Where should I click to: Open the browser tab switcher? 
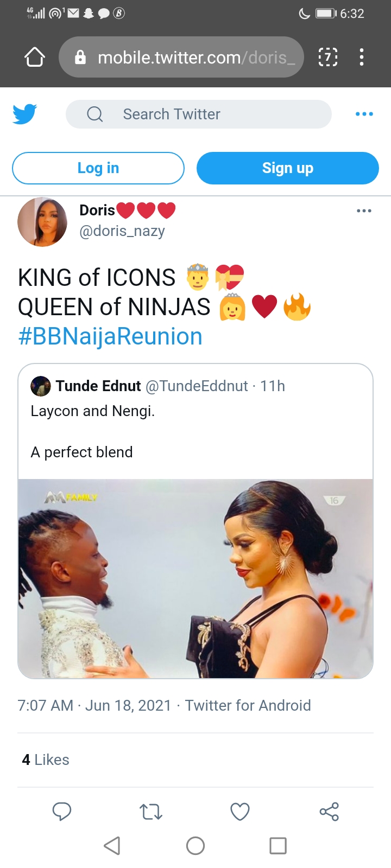point(327,57)
